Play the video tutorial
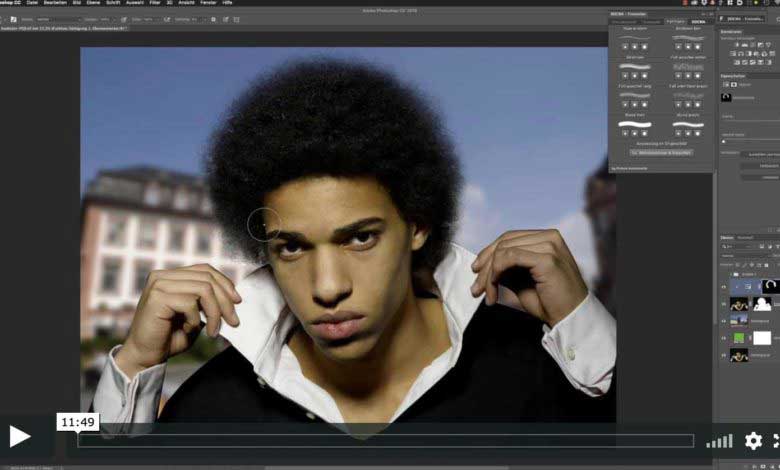The width and height of the screenshot is (780, 470). coord(20,437)
